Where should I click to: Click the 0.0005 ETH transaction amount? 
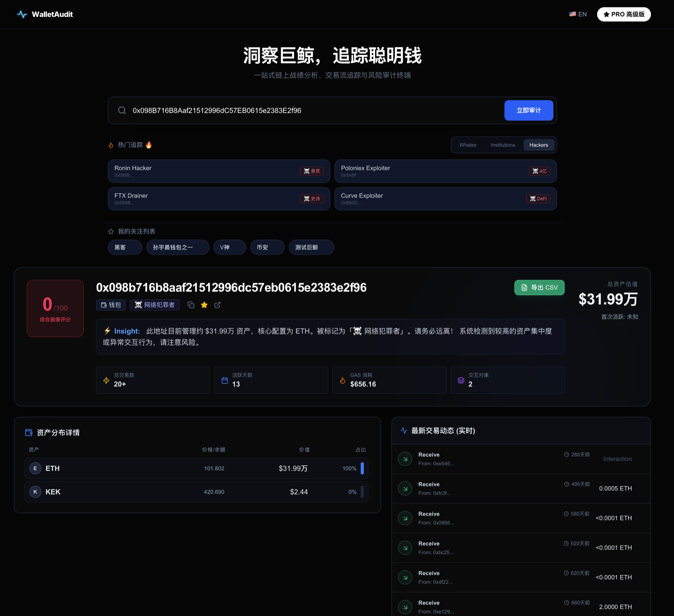pos(616,489)
